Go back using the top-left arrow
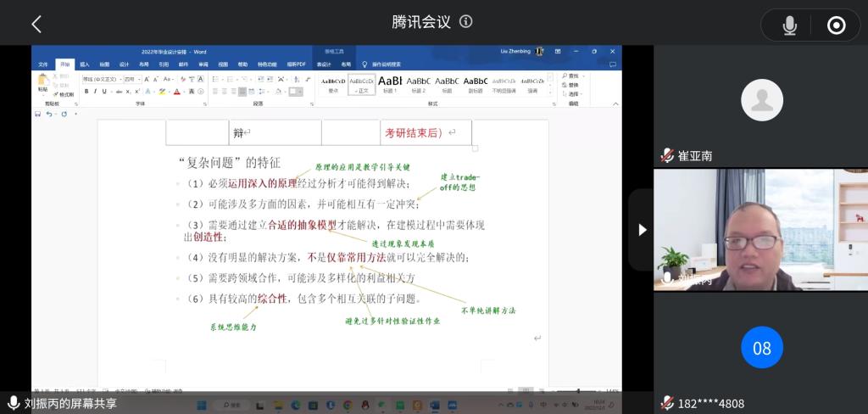 (36, 24)
